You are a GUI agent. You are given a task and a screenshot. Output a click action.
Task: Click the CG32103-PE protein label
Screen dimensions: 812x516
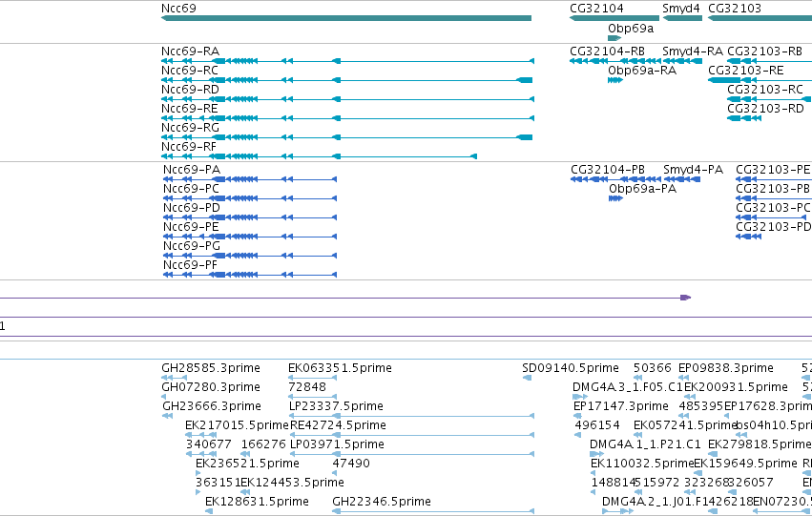pos(773,170)
